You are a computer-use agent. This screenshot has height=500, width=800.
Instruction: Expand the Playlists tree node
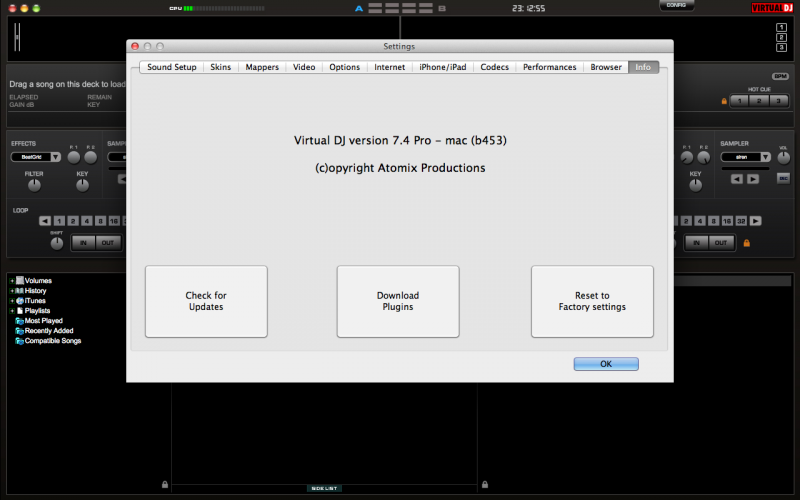click(12, 311)
